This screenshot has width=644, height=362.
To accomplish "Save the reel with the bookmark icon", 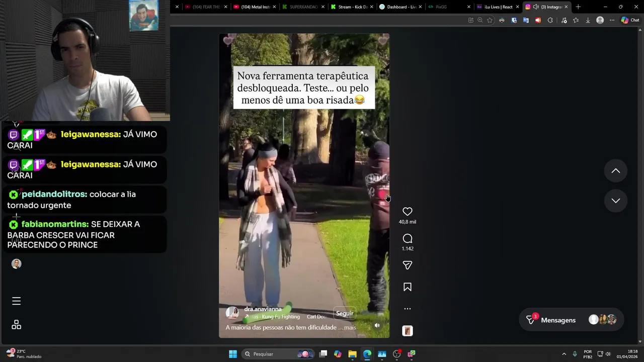I will coord(408,287).
